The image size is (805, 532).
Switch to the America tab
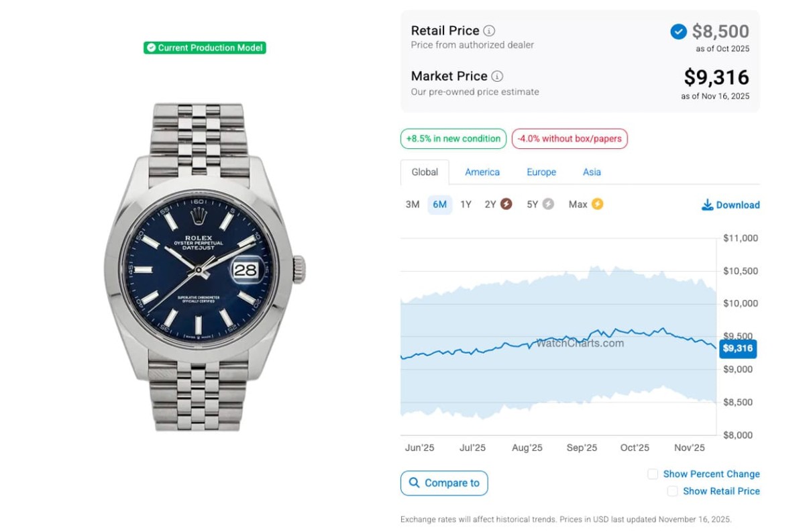(x=482, y=172)
